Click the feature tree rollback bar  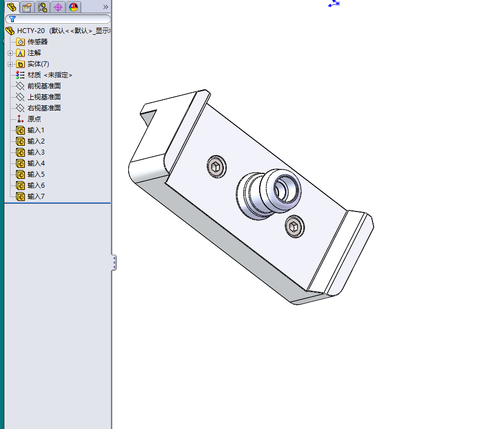[x=58, y=203]
